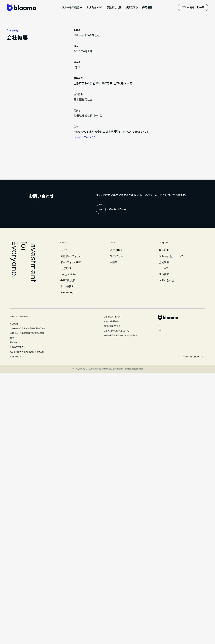215x644 pixels.
Task: Open 利益相反管理方針 link
Action: [18, 347]
